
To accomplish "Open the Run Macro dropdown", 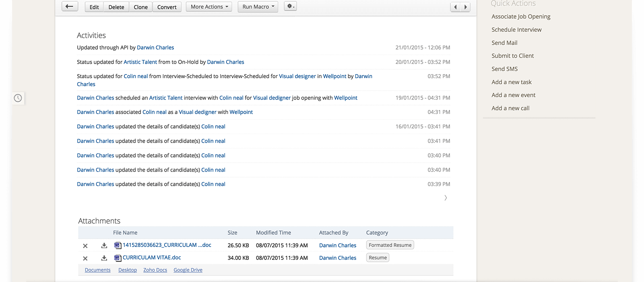I will [258, 7].
